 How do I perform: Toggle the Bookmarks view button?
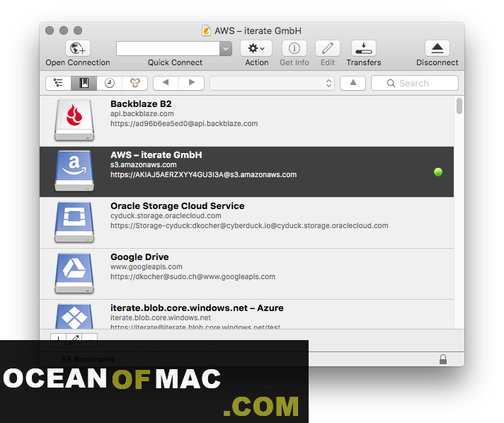coord(84,83)
